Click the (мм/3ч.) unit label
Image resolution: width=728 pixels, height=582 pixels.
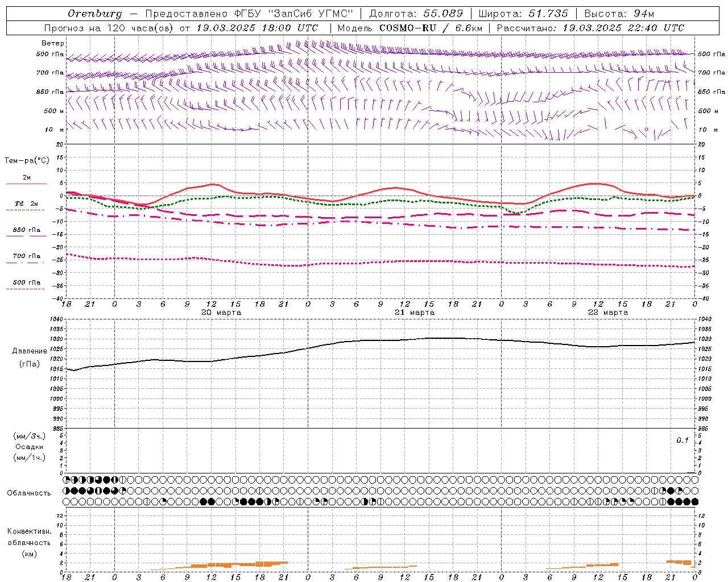click(29, 436)
